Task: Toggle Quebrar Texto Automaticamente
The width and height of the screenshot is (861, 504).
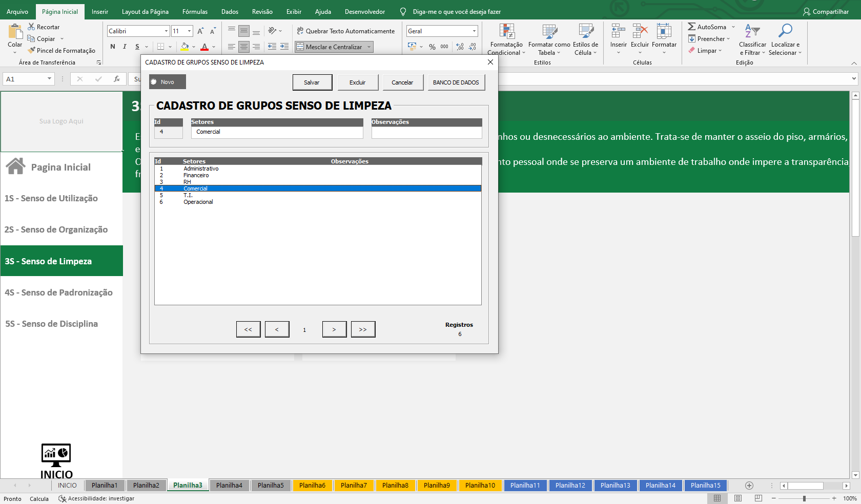Action: (346, 31)
